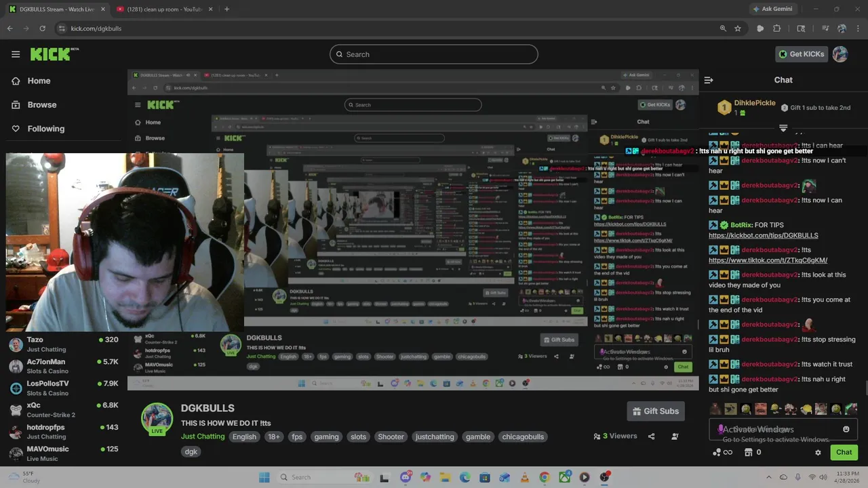Viewport: 868px width, 488px height.
Task: Show hidden system tray icons chevron
Action: coord(768,477)
